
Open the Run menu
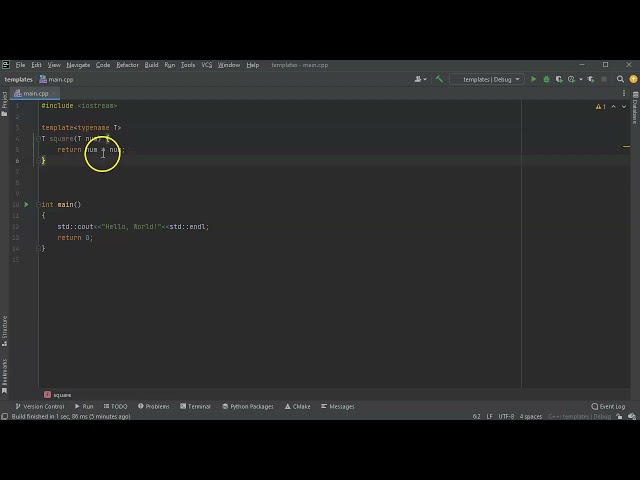point(170,65)
